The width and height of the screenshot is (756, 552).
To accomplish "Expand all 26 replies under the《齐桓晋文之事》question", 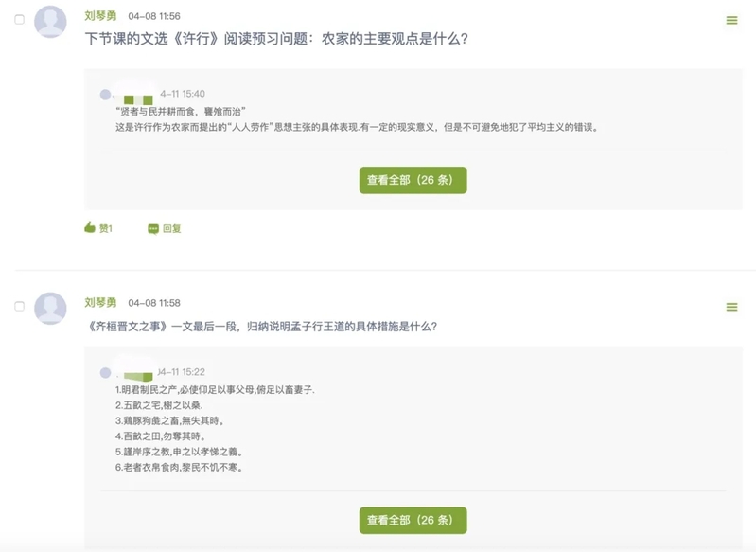I will (413, 520).
